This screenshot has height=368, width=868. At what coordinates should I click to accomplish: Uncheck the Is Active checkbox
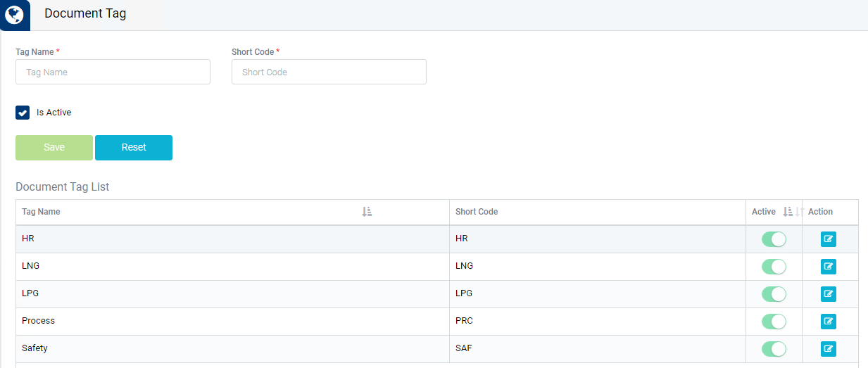[x=23, y=113]
